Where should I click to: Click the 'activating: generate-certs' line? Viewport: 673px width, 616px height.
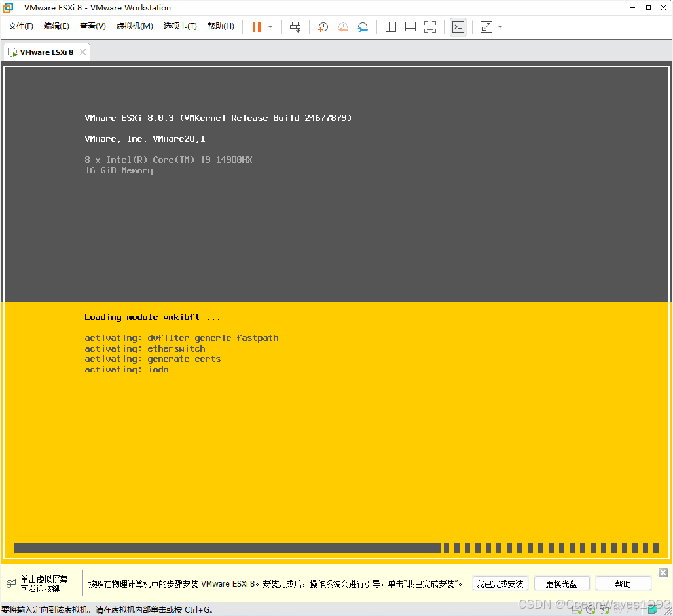(153, 359)
